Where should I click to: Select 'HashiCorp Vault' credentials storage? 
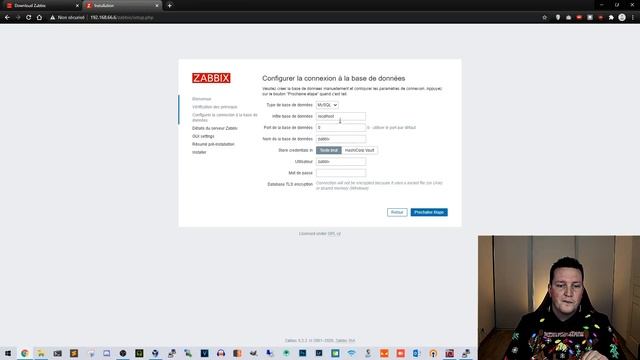tap(359, 150)
